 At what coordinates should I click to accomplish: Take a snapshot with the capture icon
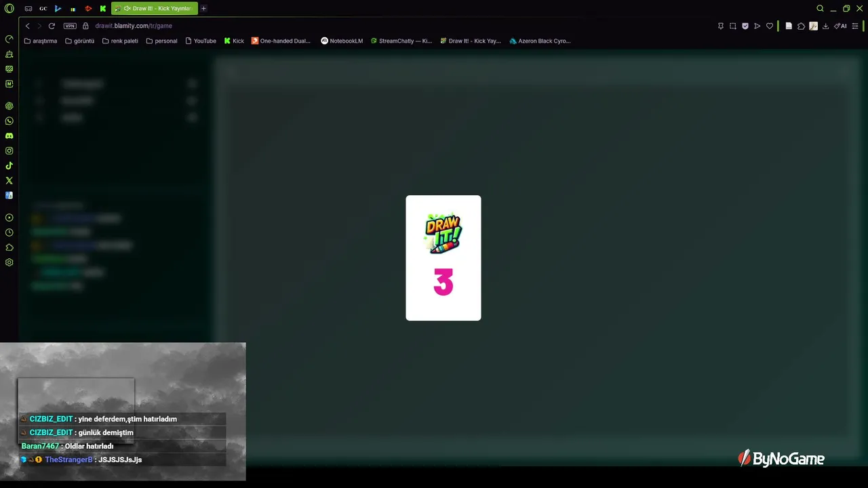733,26
